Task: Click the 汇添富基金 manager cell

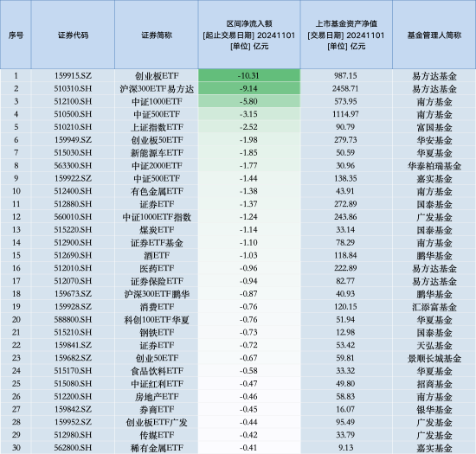Action: pos(434,307)
